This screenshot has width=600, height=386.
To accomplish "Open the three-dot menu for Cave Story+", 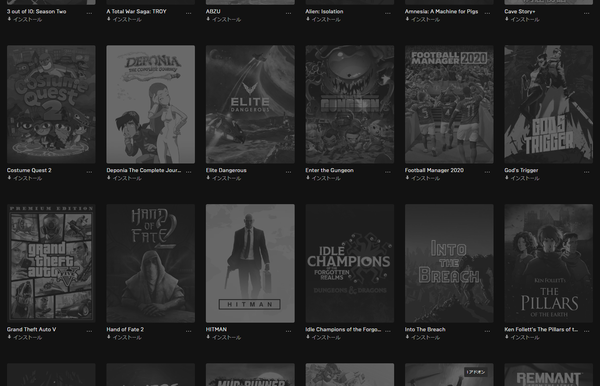I will (587, 13).
